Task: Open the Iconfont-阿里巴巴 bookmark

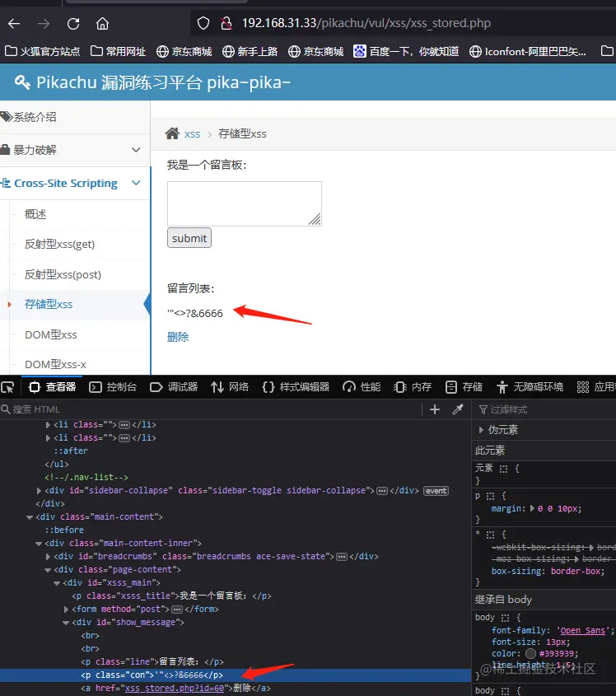Action: [x=528, y=52]
